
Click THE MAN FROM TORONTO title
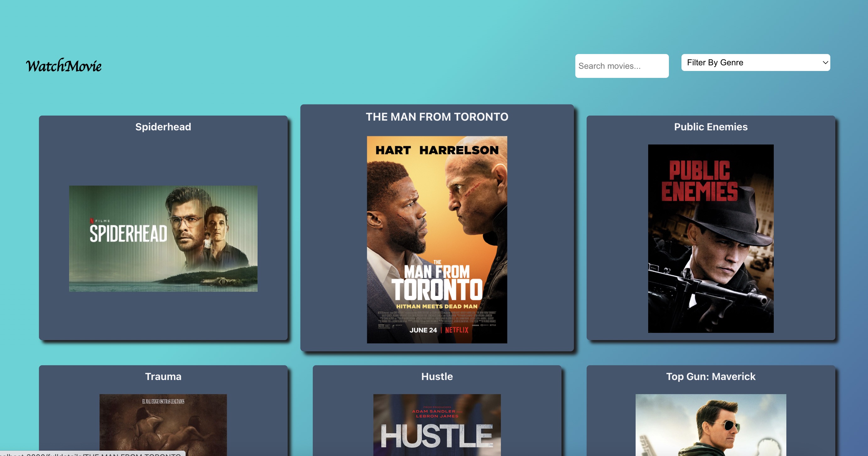tap(437, 117)
